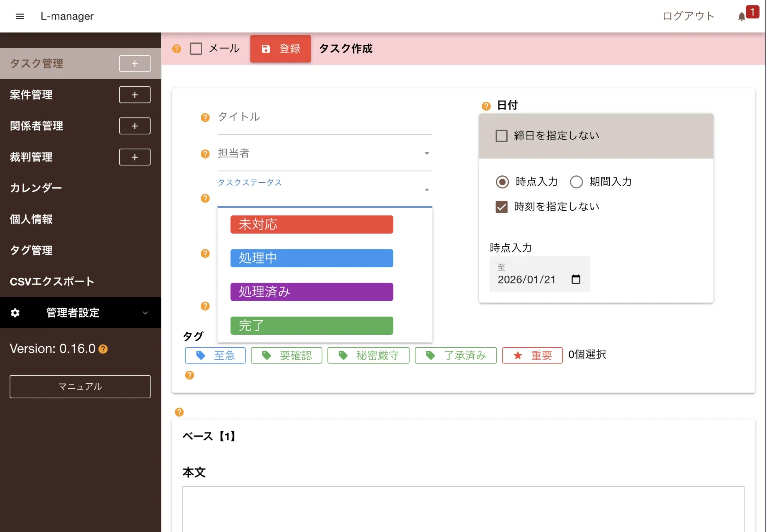Click the help icon beside タイトル

pyautogui.click(x=205, y=117)
